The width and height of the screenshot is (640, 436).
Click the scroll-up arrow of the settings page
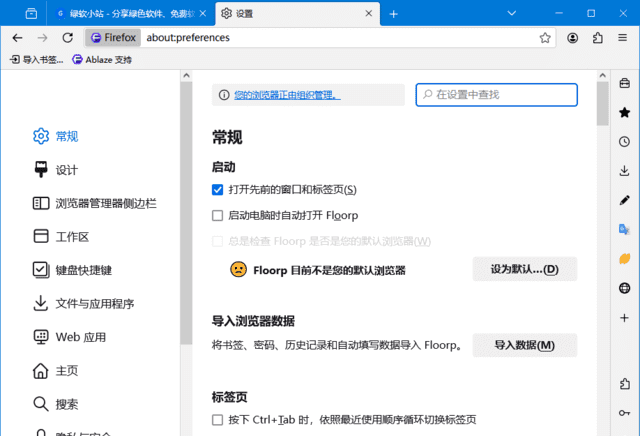click(x=602, y=75)
